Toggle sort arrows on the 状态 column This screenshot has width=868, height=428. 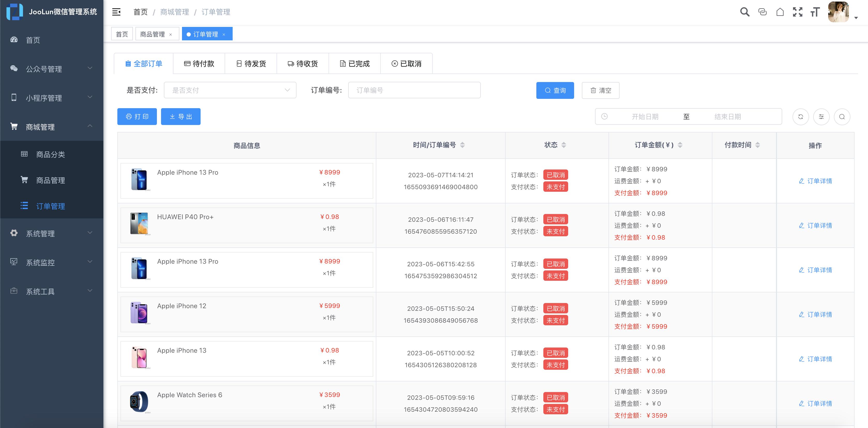[564, 145]
